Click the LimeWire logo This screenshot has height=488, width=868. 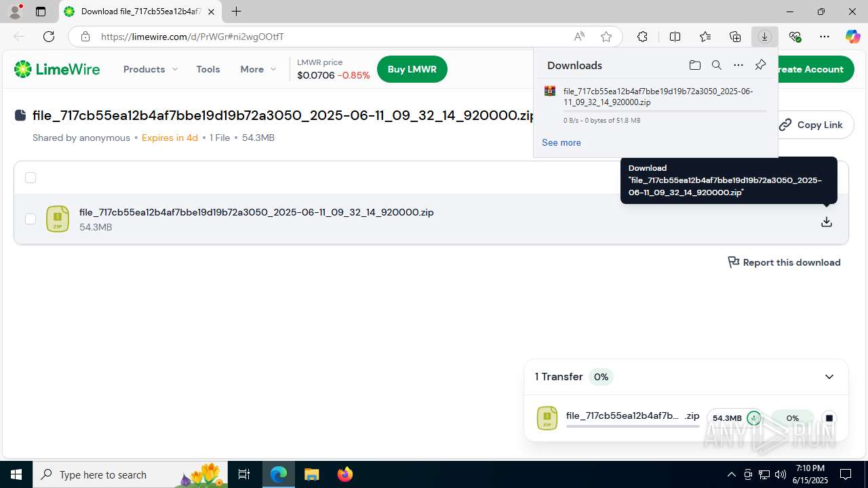tap(57, 69)
